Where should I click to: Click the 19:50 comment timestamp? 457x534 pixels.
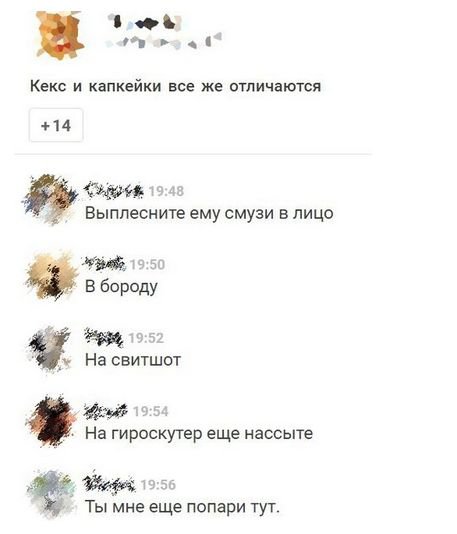coord(147,265)
